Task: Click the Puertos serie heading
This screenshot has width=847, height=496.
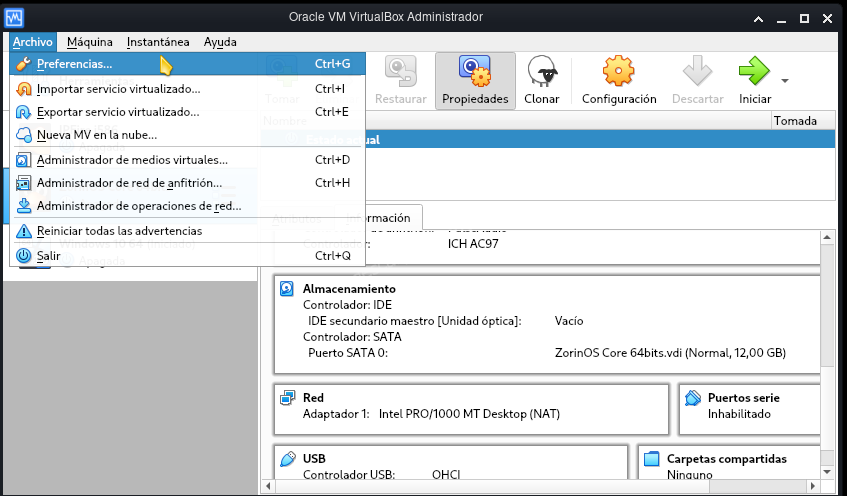Action: [743, 398]
